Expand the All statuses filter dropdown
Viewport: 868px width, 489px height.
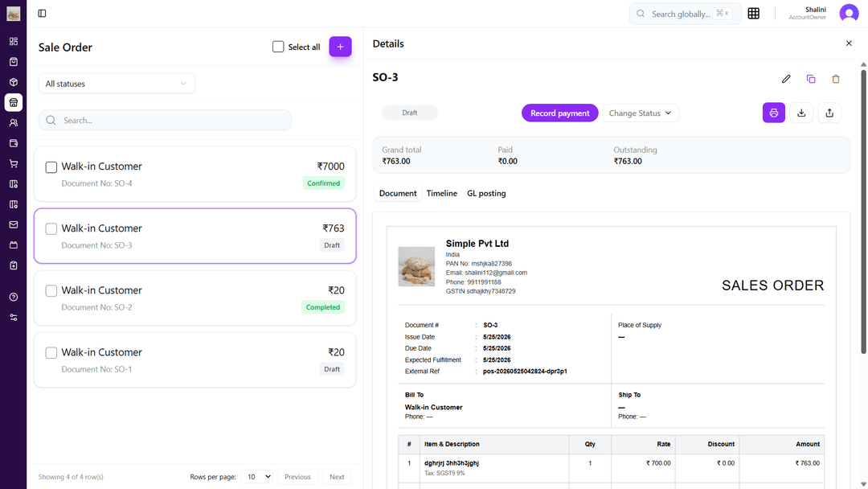(x=117, y=84)
